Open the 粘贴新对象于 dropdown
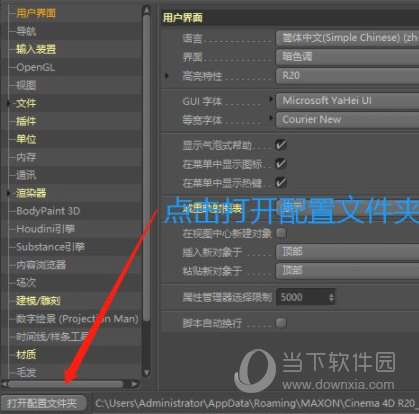This screenshot has width=419, height=414. [347, 270]
